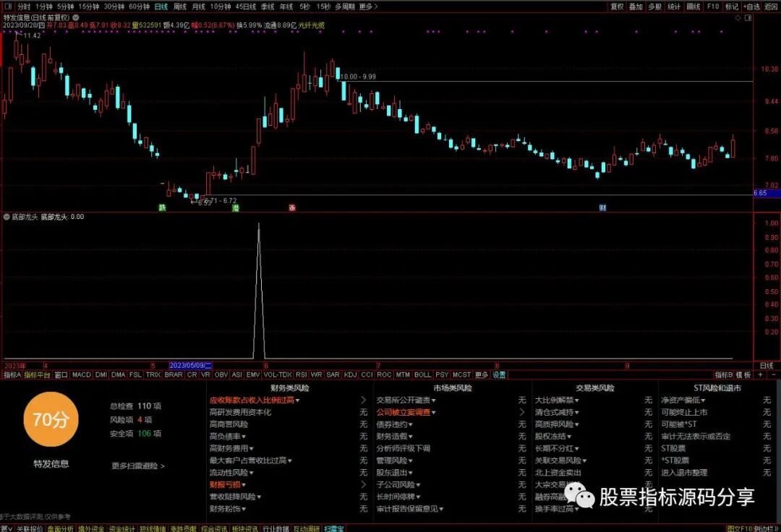Expand 债券违约 dropdown
781x532 pixels.
click(411, 424)
